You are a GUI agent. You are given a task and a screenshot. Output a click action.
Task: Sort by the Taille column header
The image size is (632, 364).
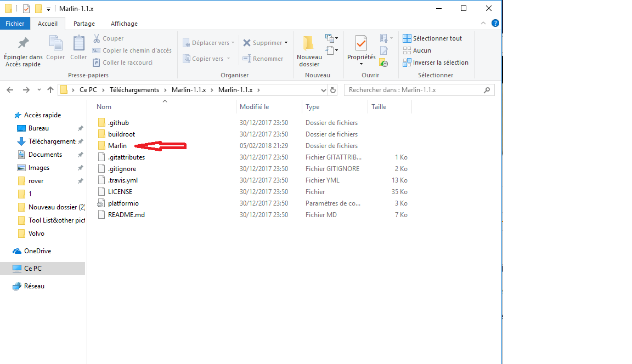[379, 107]
